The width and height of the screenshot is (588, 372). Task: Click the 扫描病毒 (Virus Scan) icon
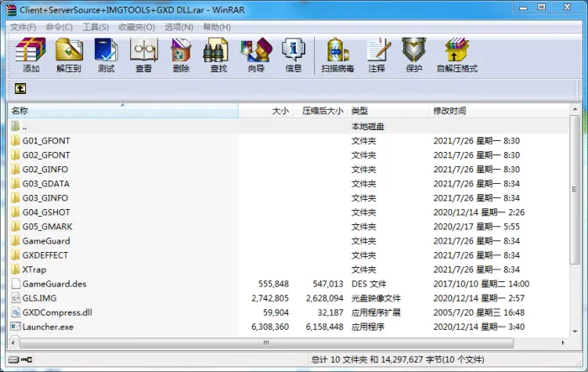(338, 55)
